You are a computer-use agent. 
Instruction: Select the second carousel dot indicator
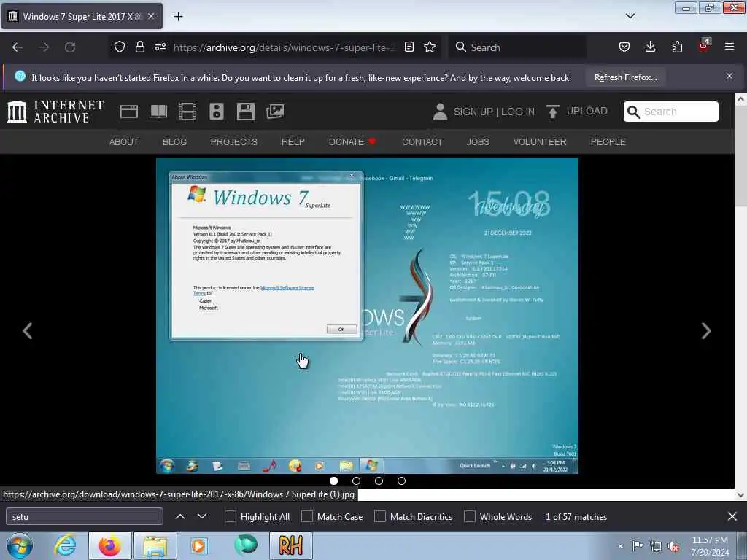pos(356,481)
